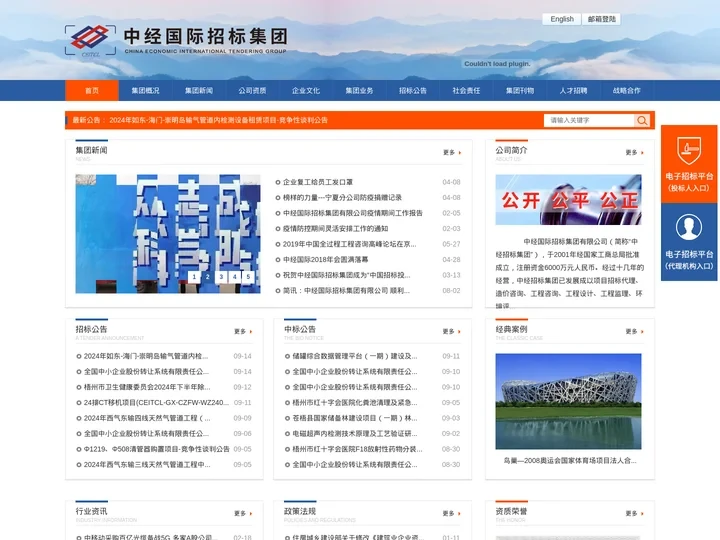Open the 招标公告 nav menu
The width and height of the screenshot is (720, 540).
(413, 90)
